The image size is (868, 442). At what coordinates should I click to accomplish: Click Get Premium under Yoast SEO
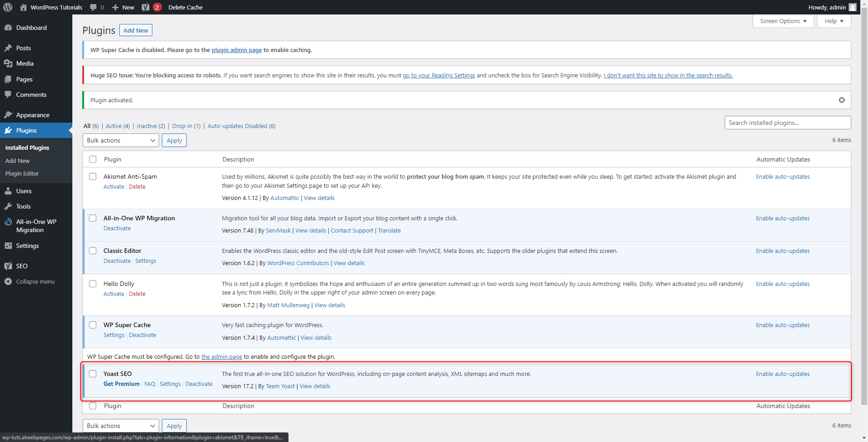[122, 384]
